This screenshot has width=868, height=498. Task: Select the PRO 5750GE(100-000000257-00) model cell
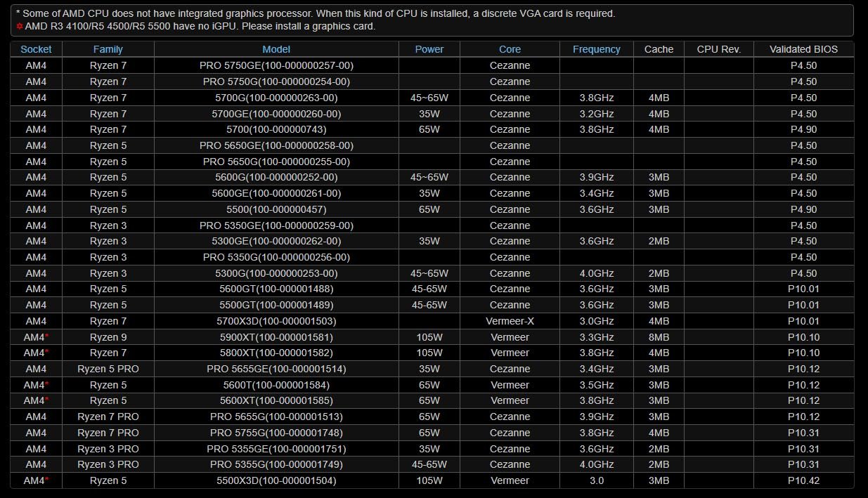[x=276, y=65]
